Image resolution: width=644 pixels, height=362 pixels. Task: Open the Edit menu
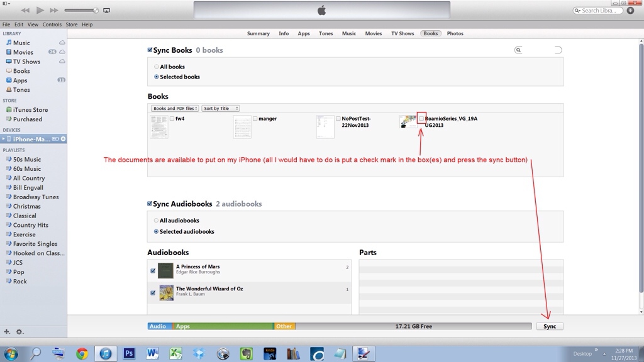(x=19, y=25)
